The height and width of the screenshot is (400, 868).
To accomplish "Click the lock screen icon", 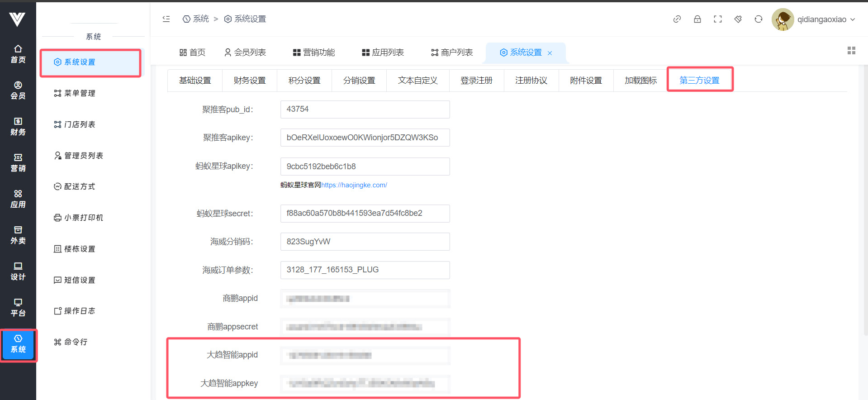I will 697,19.
